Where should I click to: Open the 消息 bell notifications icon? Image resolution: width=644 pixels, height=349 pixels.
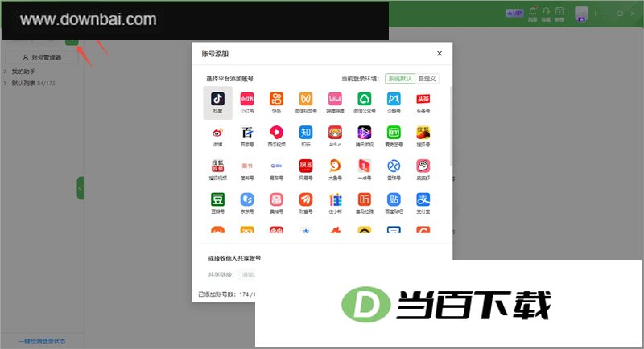[533, 14]
